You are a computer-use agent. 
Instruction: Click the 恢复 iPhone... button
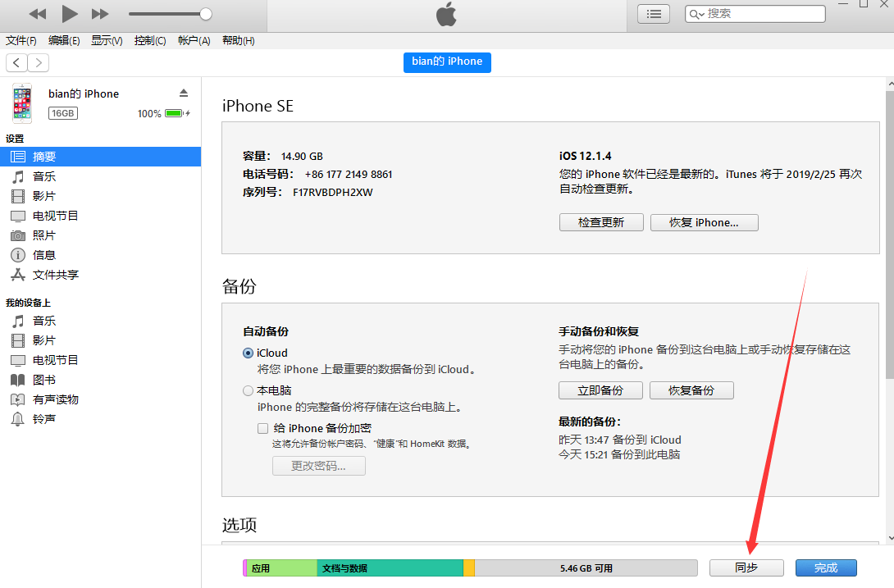pos(705,222)
